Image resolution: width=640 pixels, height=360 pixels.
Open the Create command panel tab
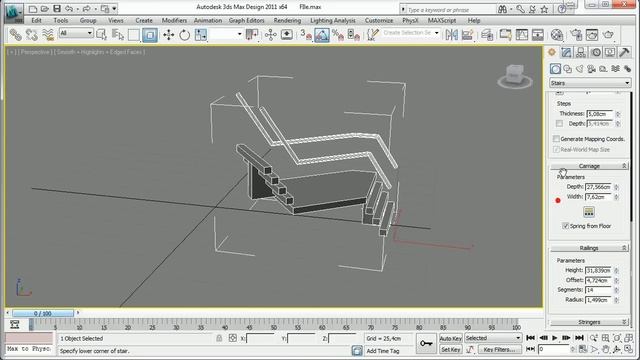[x=552, y=52]
